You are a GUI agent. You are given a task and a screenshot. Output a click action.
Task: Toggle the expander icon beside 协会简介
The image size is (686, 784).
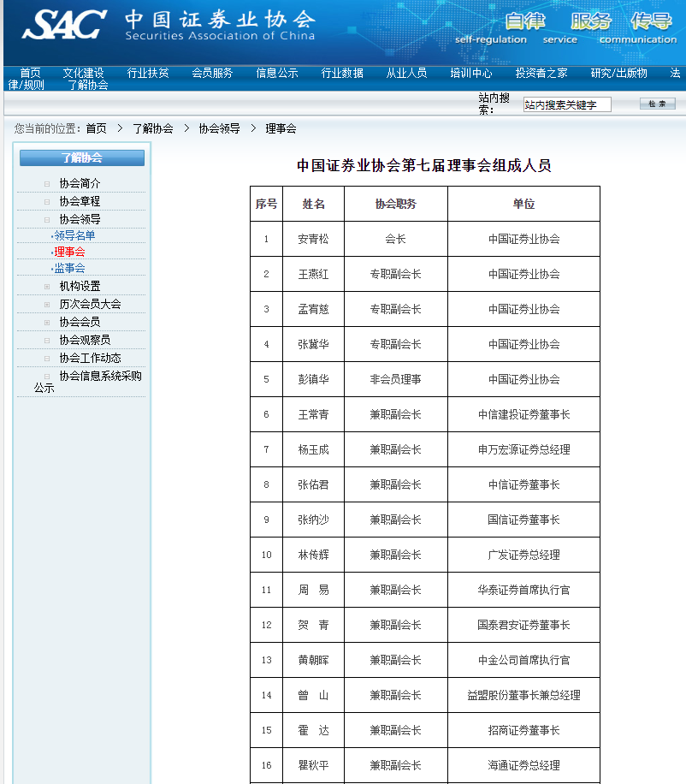(x=47, y=184)
